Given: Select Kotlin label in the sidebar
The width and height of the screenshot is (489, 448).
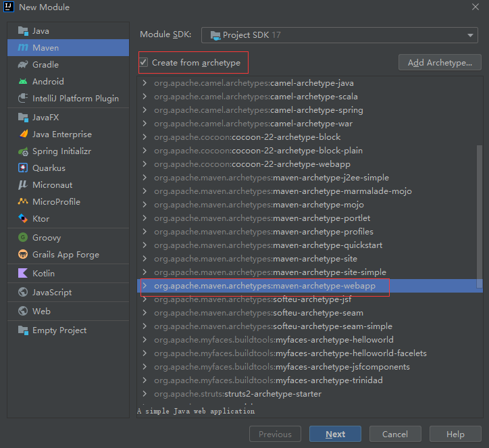Looking at the screenshot, I should [x=43, y=273].
